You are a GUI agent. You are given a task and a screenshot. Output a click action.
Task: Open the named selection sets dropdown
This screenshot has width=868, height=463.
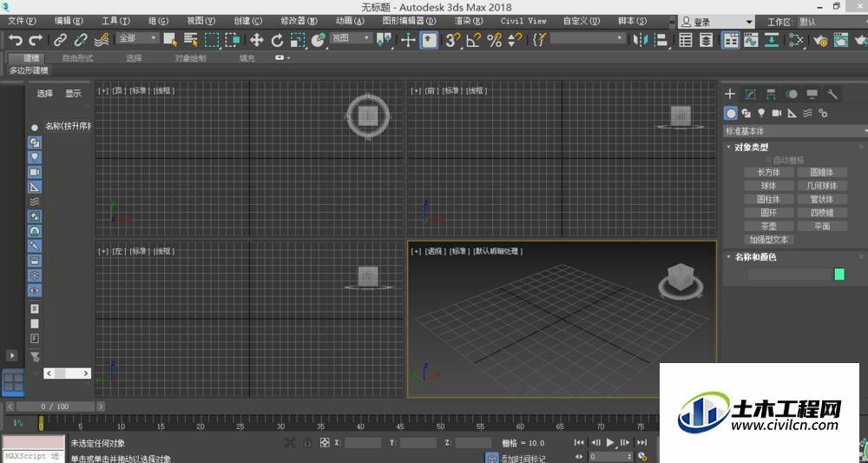point(588,38)
